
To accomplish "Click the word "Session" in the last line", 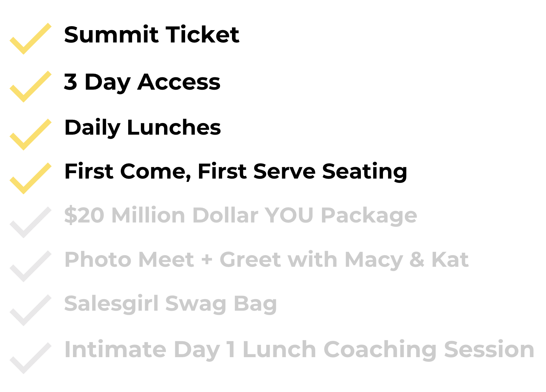I will (489, 350).
